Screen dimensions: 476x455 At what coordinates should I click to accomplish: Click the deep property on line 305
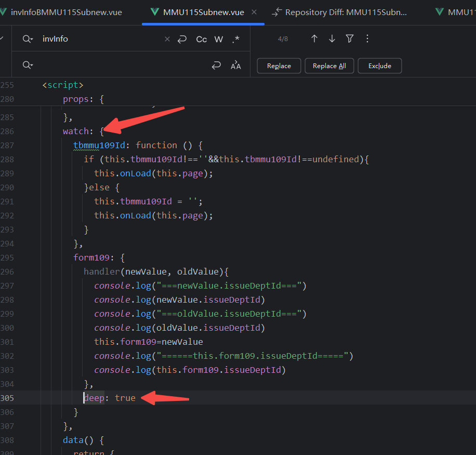[x=94, y=398]
